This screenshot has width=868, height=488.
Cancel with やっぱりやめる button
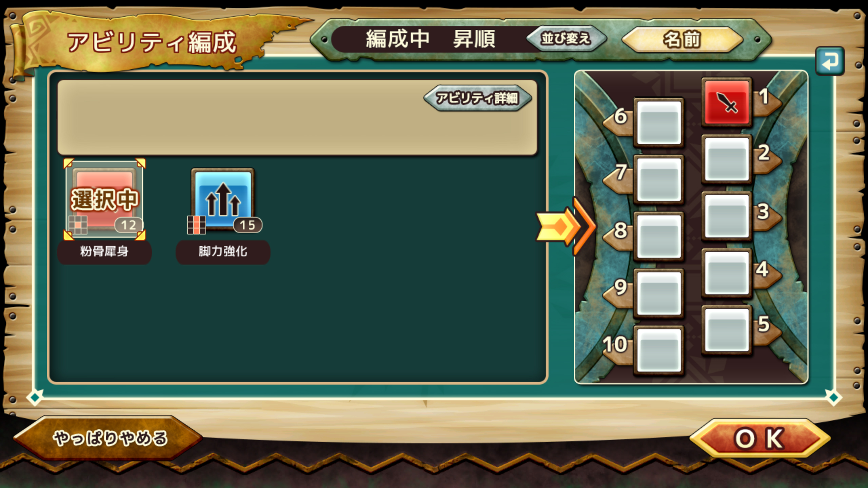109,438
